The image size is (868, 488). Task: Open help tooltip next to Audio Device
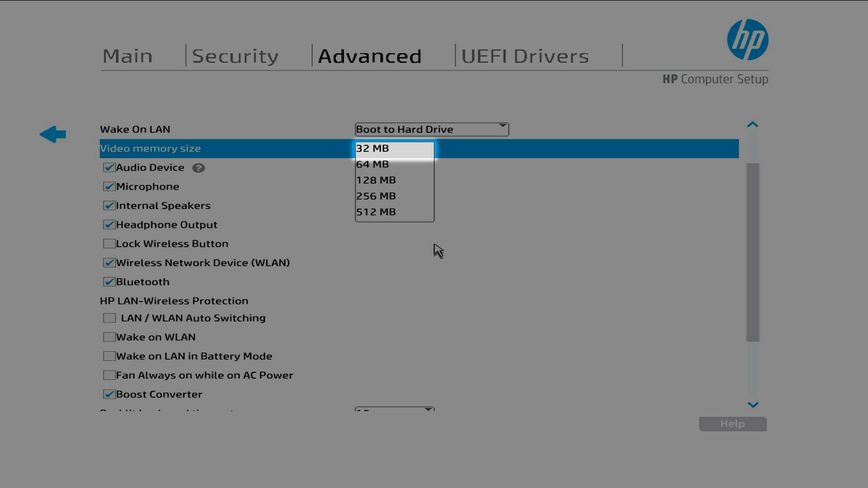198,168
